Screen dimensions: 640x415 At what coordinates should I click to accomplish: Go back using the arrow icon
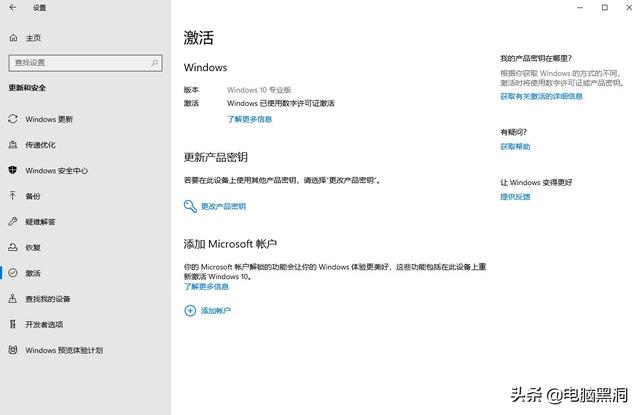click(13, 8)
